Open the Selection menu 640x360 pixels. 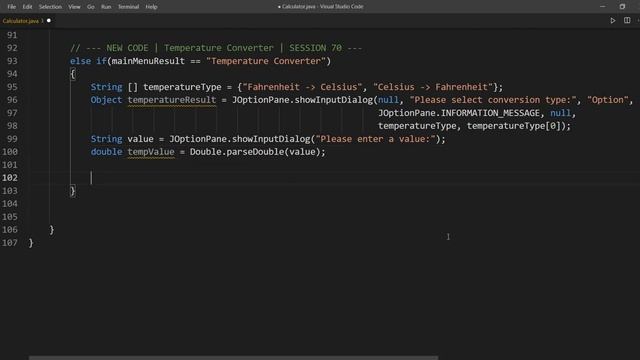50,7
